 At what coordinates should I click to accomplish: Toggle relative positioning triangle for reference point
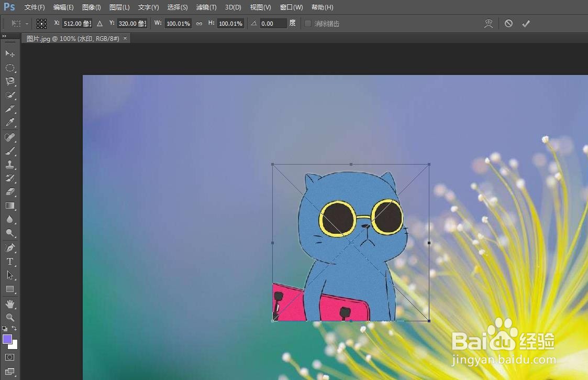click(100, 24)
